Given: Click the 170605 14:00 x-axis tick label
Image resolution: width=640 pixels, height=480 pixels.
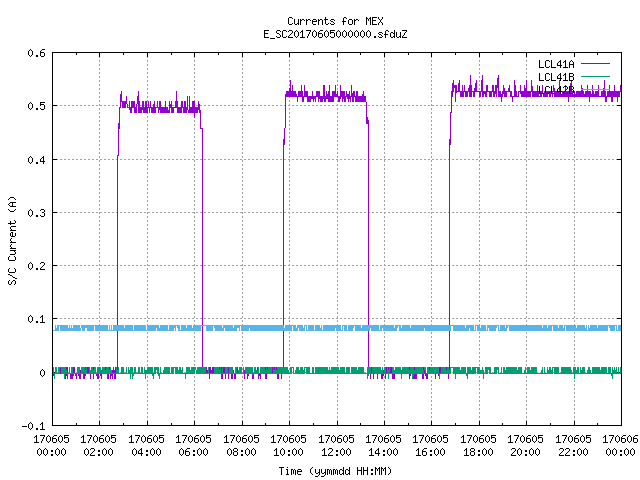Looking at the screenshot, I should coord(383,445).
